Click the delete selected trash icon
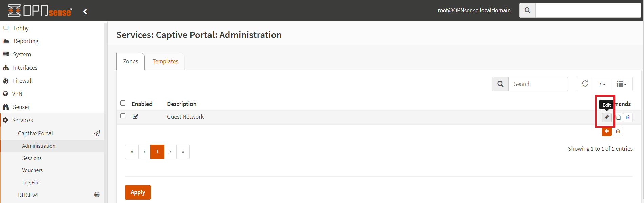 coord(618,131)
